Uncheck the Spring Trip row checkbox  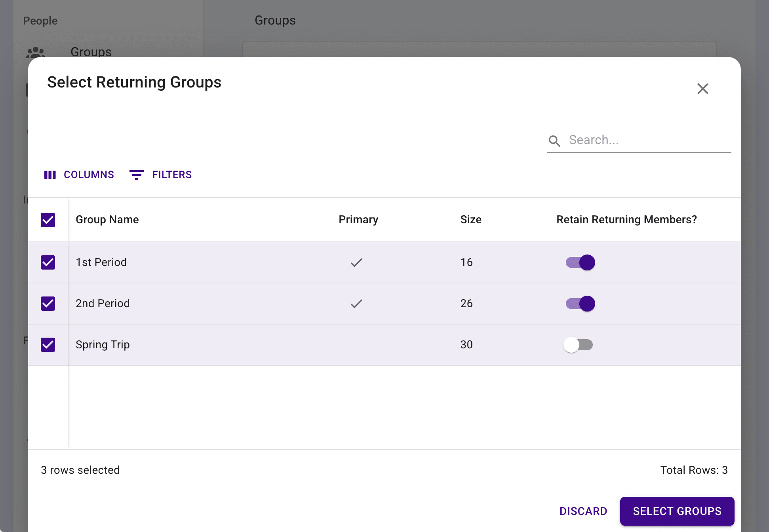(48, 345)
